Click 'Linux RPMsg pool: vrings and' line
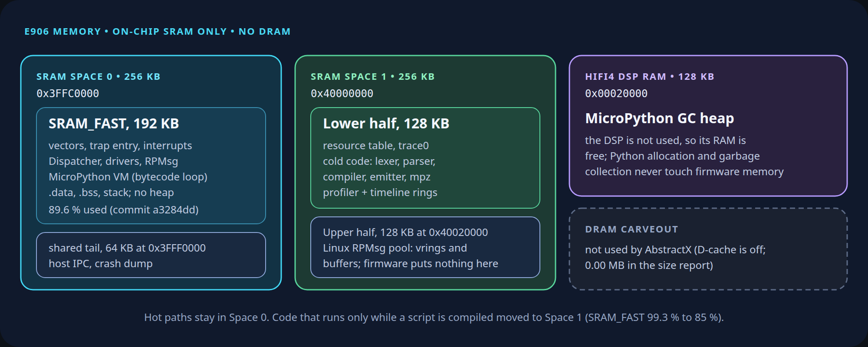 pos(395,248)
